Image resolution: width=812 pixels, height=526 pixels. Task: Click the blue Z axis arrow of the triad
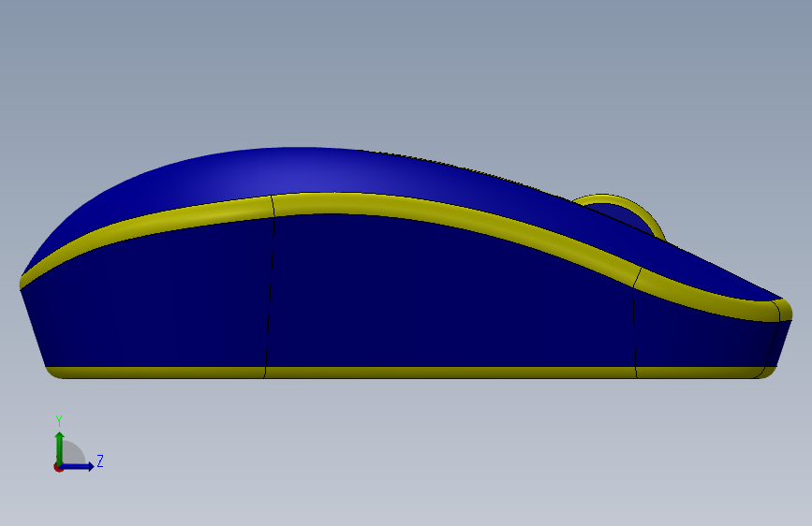pyautogui.click(x=78, y=466)
